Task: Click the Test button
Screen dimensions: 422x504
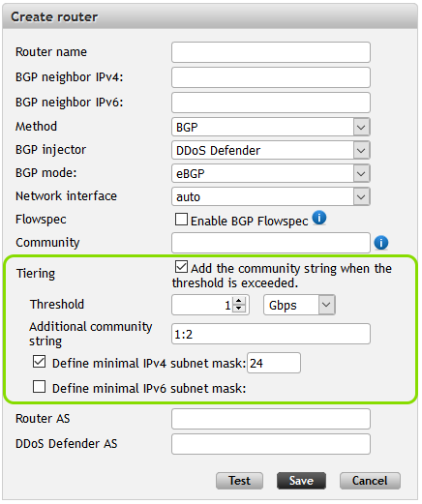Action: click(x=239, y=481)
